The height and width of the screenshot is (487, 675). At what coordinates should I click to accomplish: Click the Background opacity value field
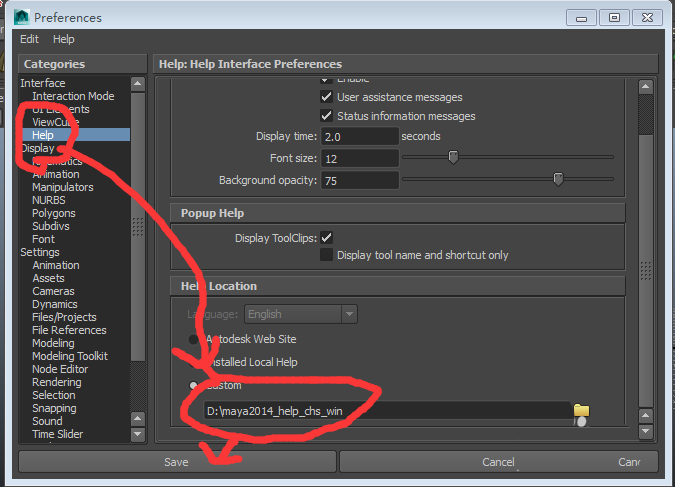(359, 180)
